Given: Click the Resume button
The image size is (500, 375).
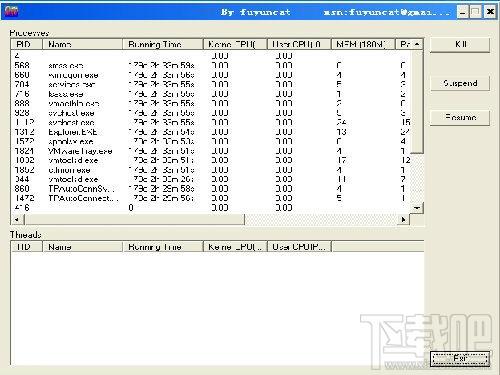Looking at the screenshot, I should click(x=460, y=118).
